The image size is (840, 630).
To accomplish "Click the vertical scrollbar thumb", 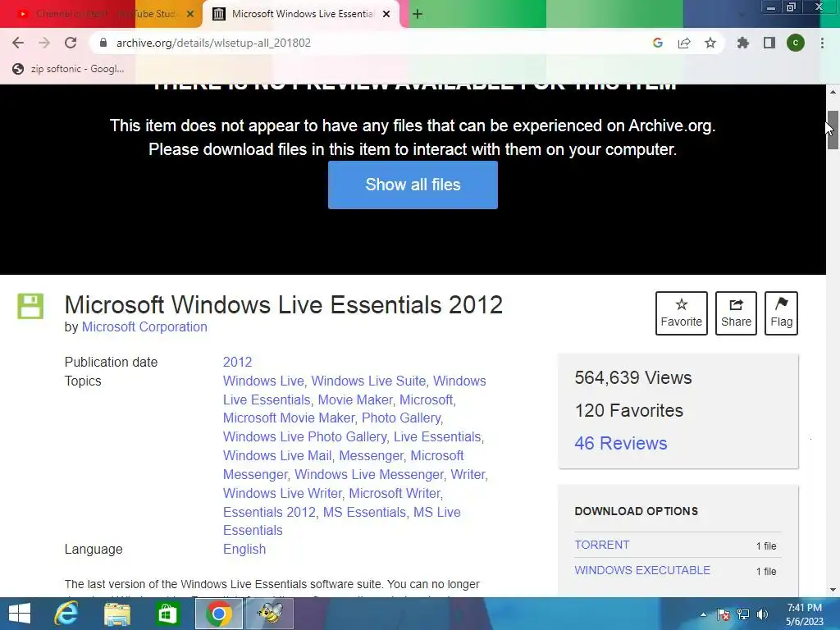I will point(833,130).
